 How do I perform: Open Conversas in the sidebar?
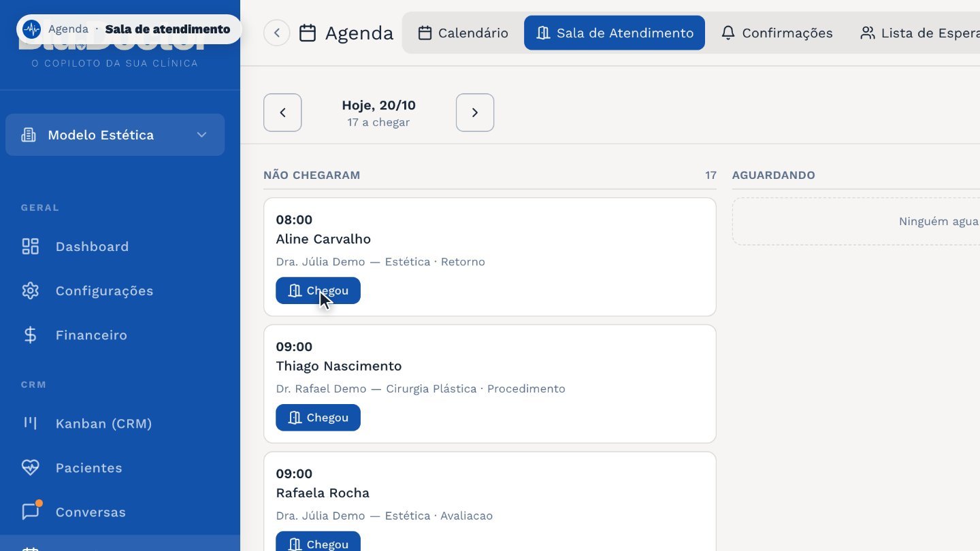pos(120,512)
